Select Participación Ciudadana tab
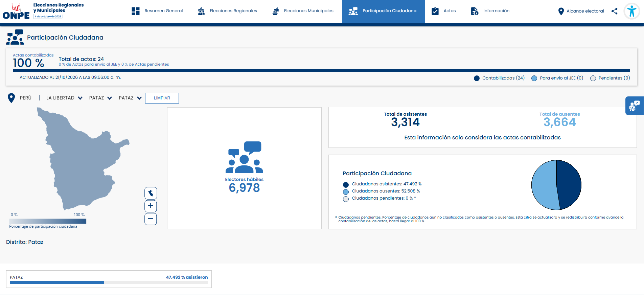Screen dimensions: 644x295 [383, 11]
